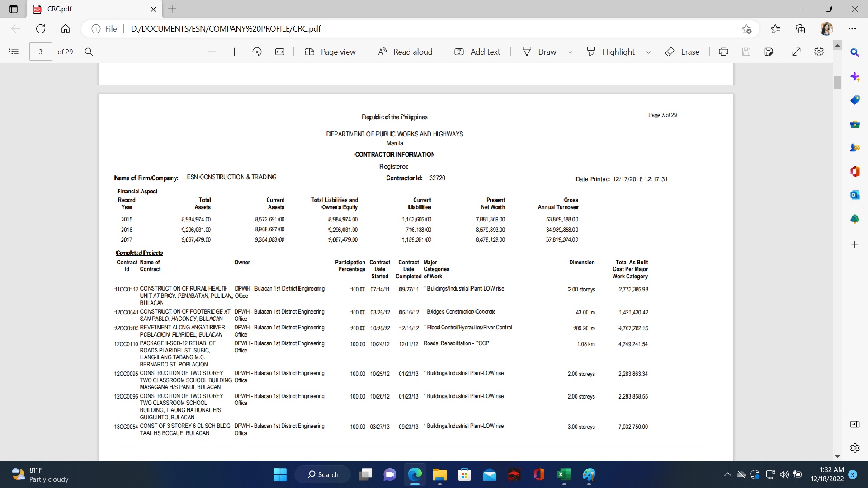Expand Highlight color options dropdown

click(x=648, y=52)
